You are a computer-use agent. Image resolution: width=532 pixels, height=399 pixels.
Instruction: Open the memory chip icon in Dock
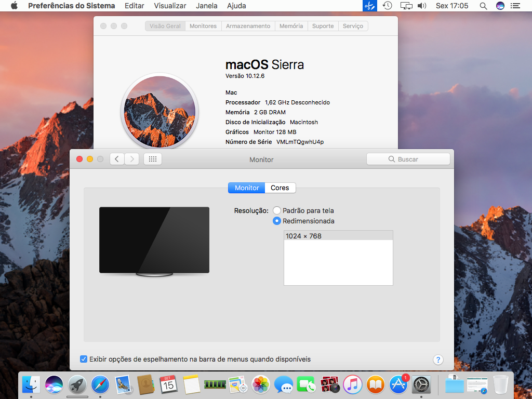(215, 385)
